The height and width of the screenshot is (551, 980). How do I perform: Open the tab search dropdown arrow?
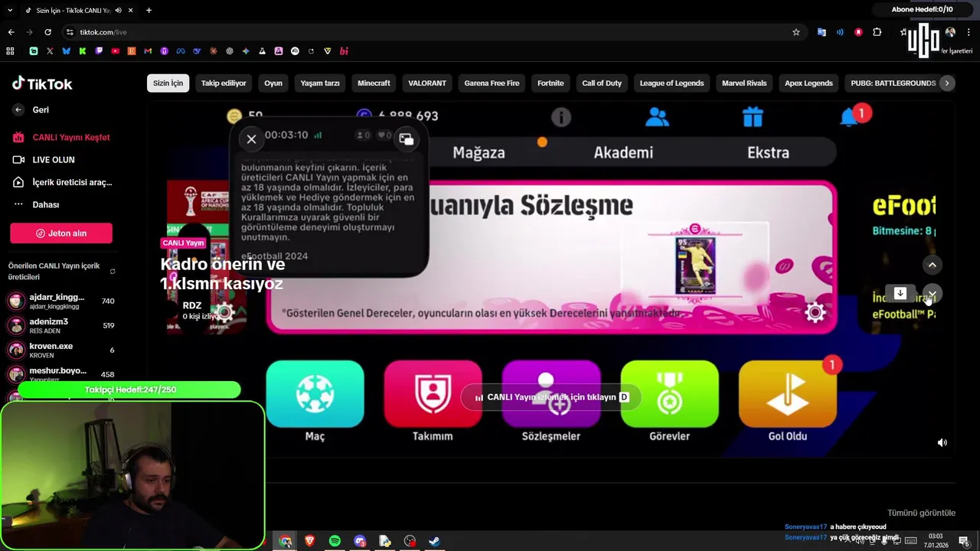pyautogui.click(x=10, y=10)
